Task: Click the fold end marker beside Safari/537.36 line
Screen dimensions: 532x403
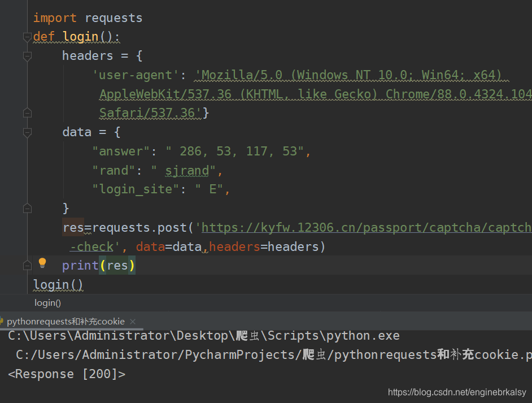Action: pos(27,112)
